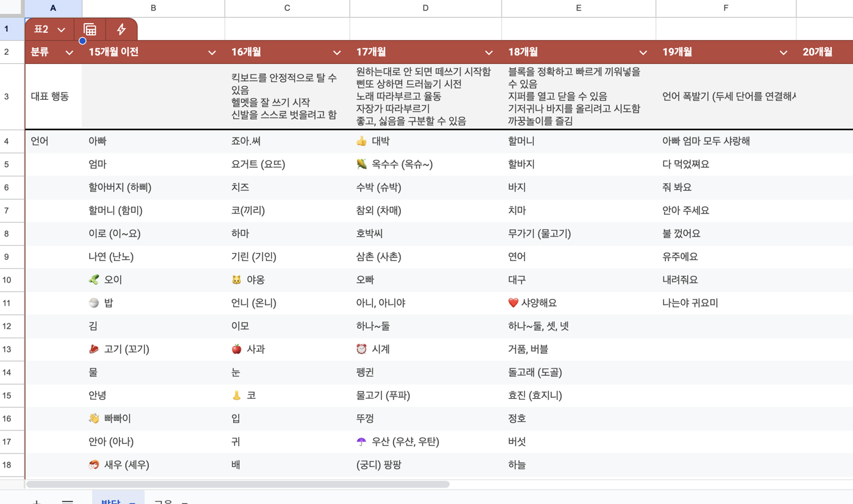The image size is (853, 504).
Task: Select the 안아 주세요 cell
Action: [726, 211]
